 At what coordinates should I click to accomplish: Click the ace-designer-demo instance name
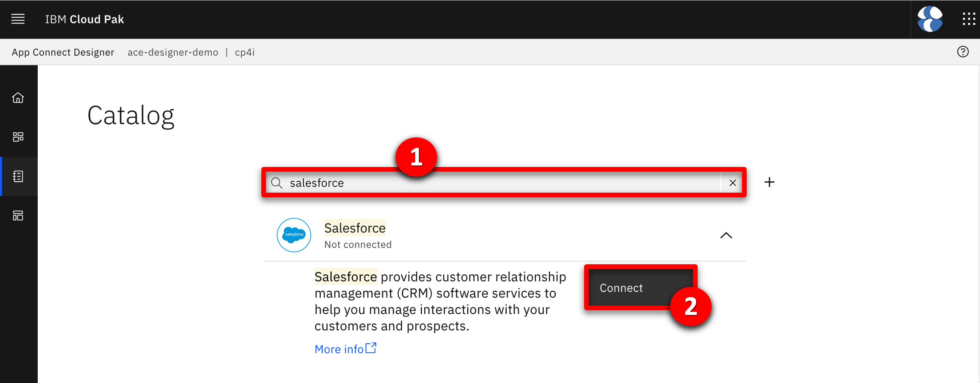coord(173,52)
